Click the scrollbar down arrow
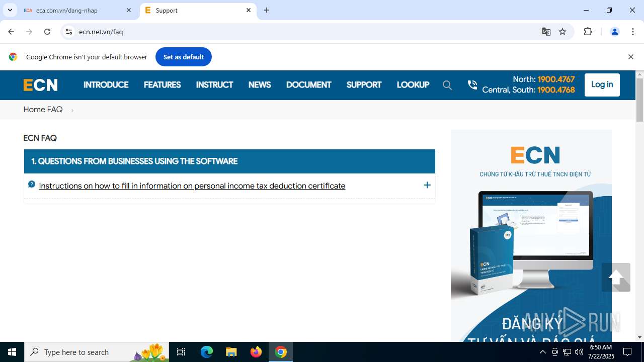This screenshot has width=644, height=362. tap(640, 337)
